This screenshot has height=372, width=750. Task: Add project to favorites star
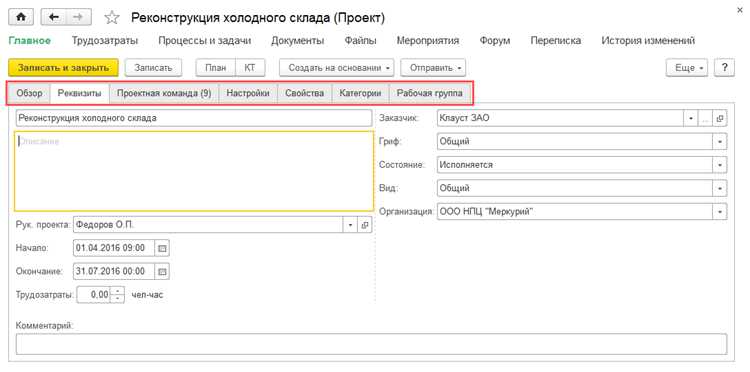coord(111,18)
